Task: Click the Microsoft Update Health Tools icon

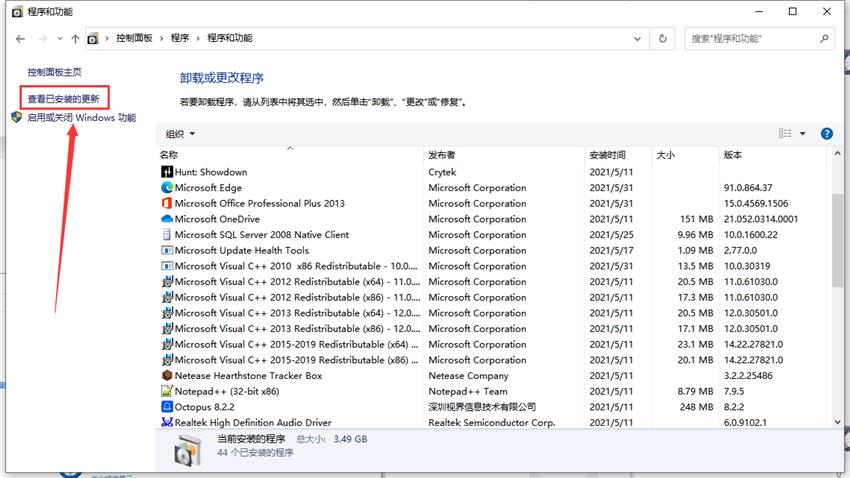Action: coord(167,250)
